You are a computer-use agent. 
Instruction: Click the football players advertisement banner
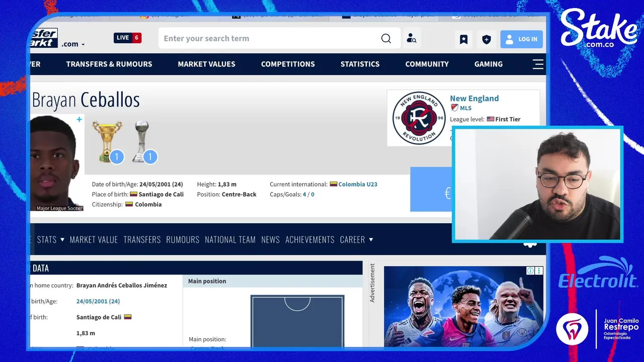click(463, 306)
